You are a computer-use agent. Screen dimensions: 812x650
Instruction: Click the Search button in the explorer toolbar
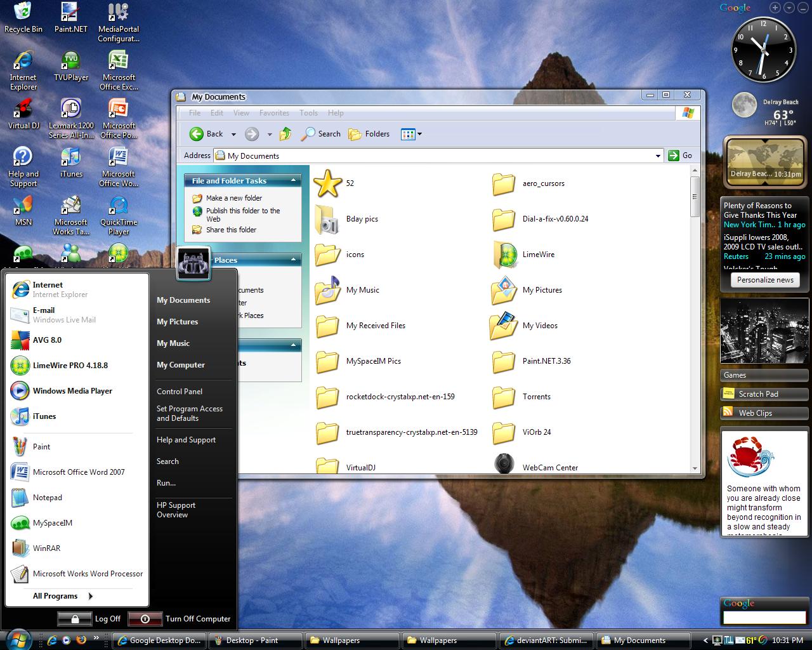320,134
